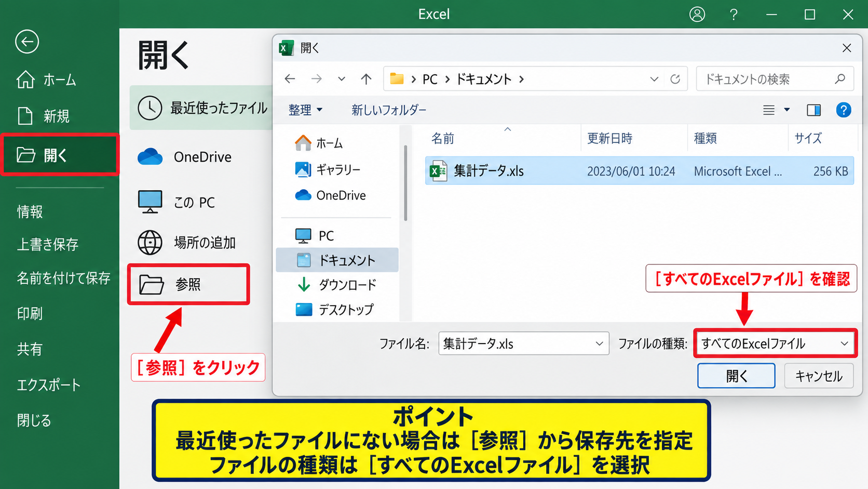Click the 開く button in the dialog
The height and width of the screenshot is (489, 868).
tap(736, 376)
